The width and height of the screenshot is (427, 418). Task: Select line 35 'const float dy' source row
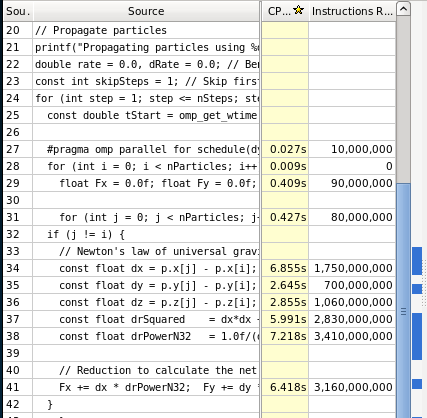[x=146, y=285]
